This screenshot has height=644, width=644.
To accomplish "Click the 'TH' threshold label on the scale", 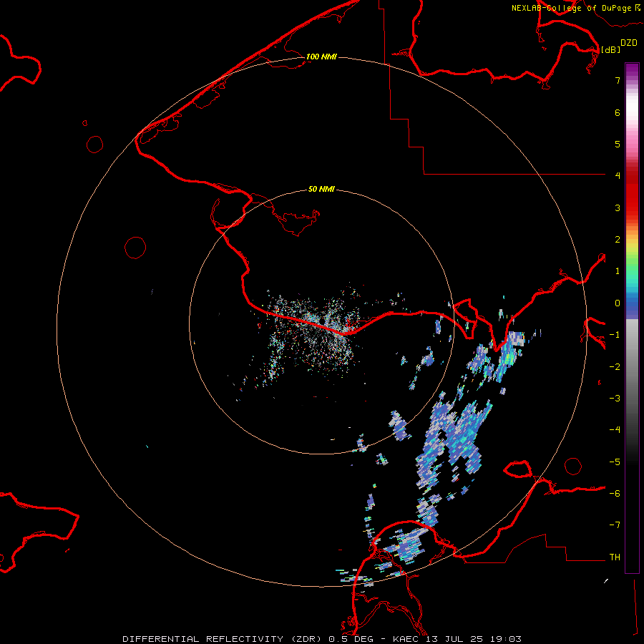I will 615,557.
